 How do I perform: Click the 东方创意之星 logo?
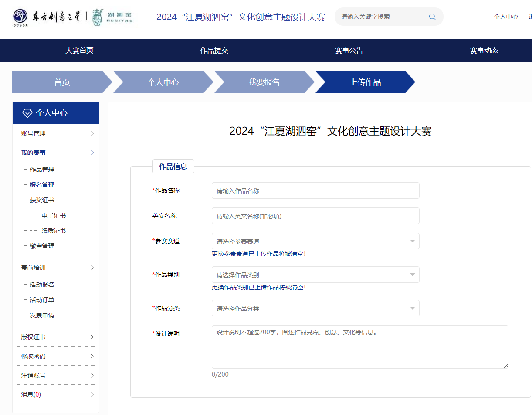click(x=46, y=17)
